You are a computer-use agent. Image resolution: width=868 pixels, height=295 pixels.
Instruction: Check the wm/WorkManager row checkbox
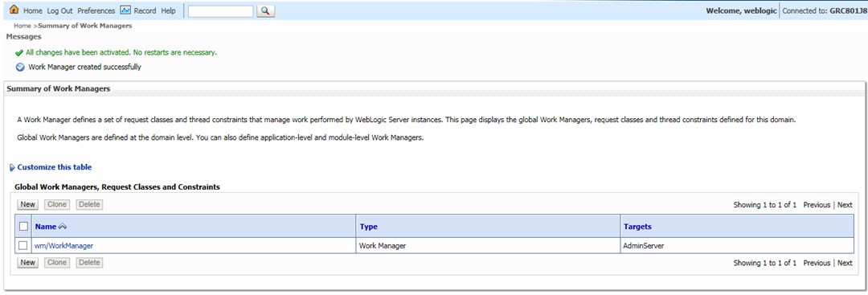(23, 245)
